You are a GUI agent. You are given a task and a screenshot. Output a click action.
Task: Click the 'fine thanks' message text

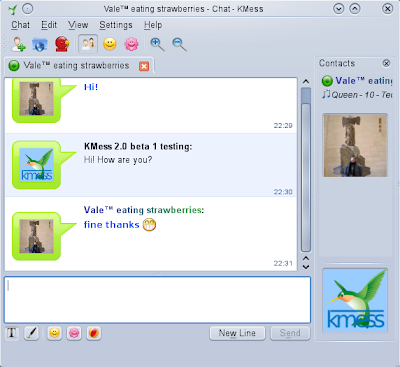click(x=111, y=225)
